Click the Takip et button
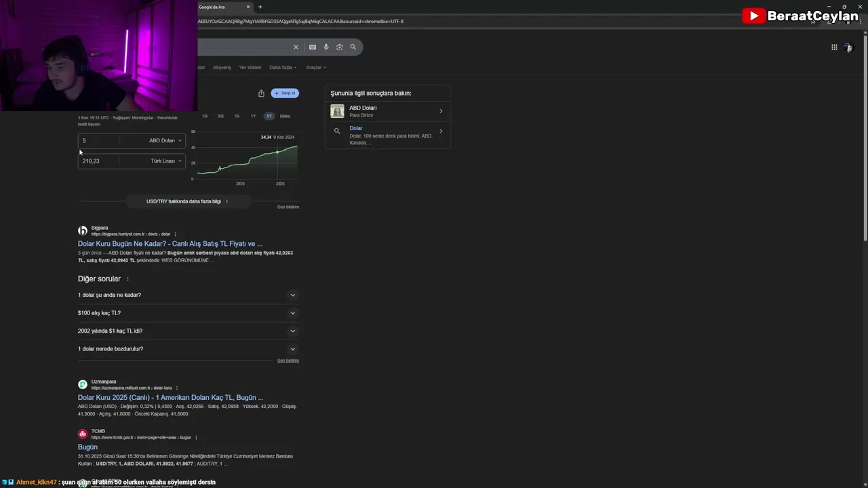868x488 pixels. click(285, 93)
